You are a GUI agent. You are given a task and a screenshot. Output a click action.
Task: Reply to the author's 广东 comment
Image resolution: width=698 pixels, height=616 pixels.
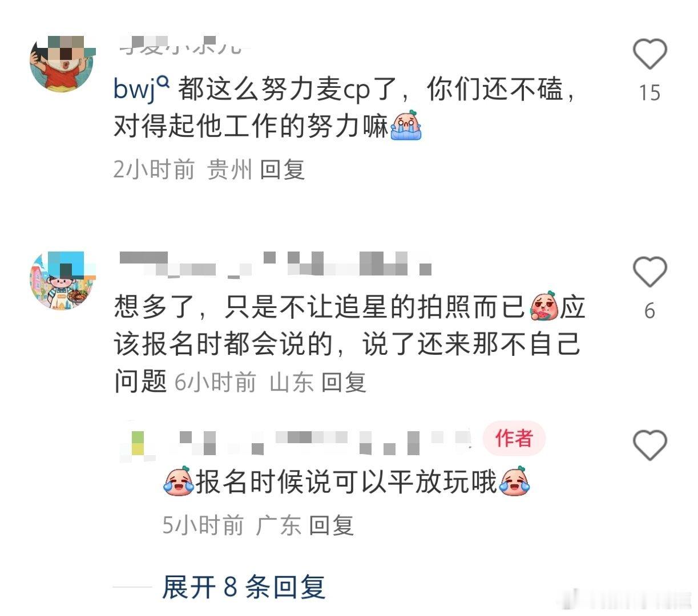coord(331,525)
